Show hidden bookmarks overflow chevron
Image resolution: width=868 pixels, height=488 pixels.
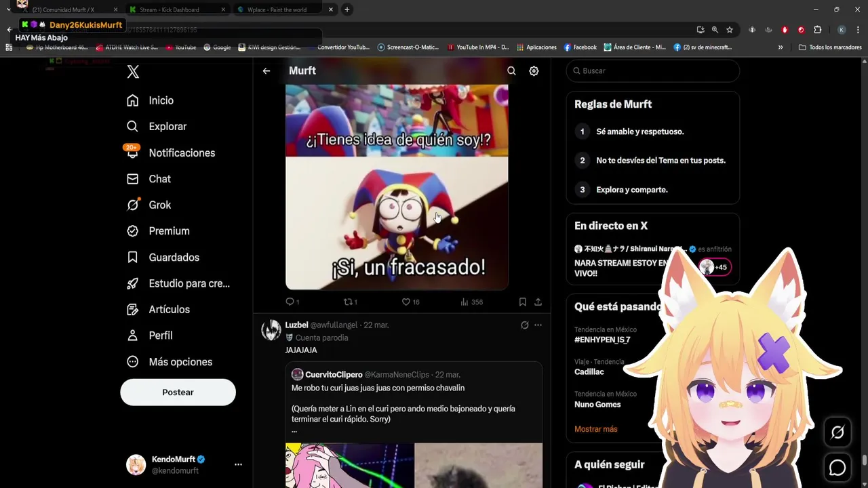[781, 47]
